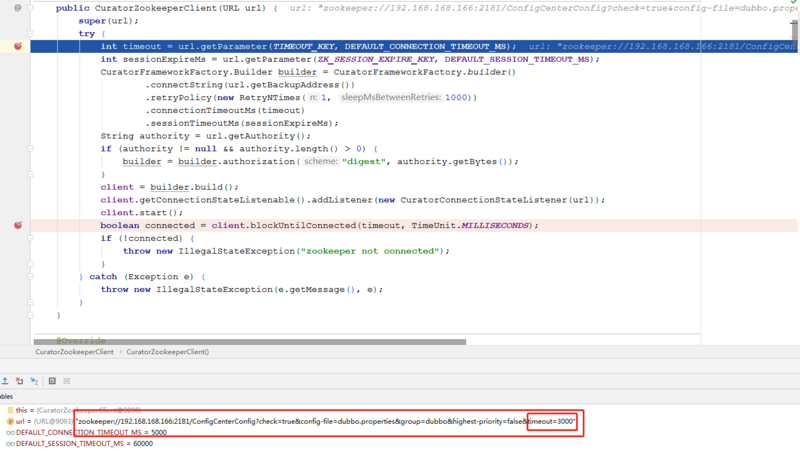Click timeout=3000 in url value
This screenshot has height=456, width=800.
click(x=552, y=421)
